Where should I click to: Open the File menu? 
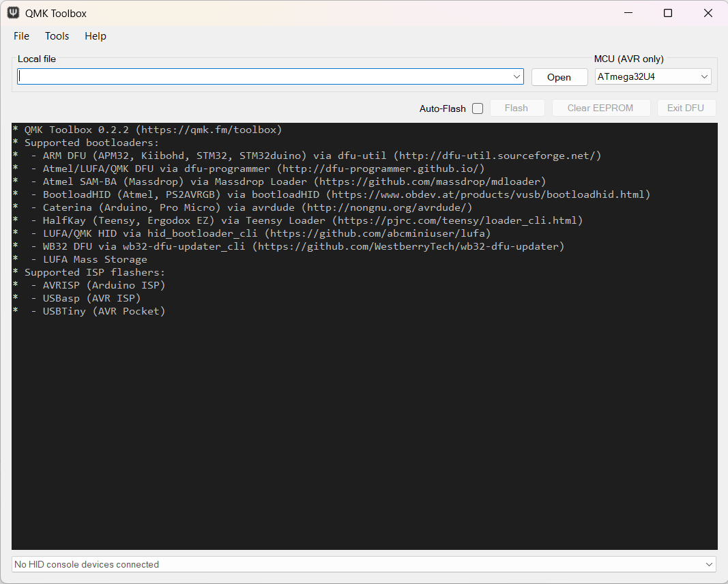[21, 36]
